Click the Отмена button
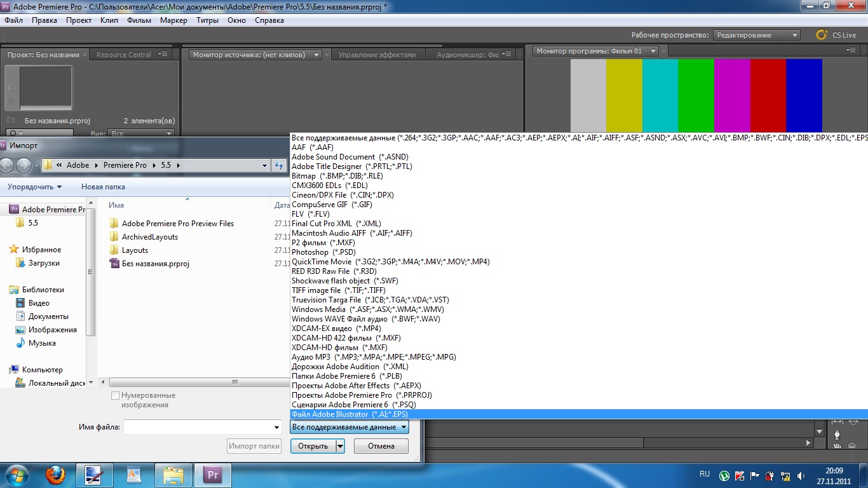This screenshot has width=868, height=488. (x=381, y=446)
